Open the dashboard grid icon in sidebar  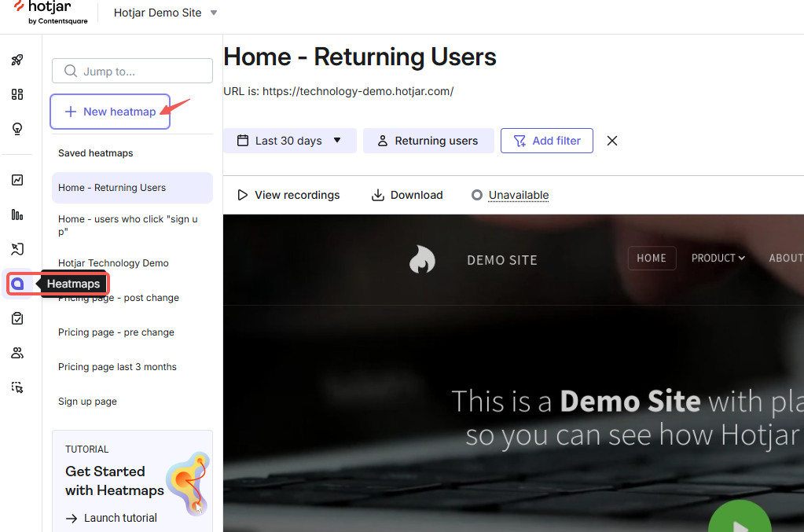coord(17,94)
